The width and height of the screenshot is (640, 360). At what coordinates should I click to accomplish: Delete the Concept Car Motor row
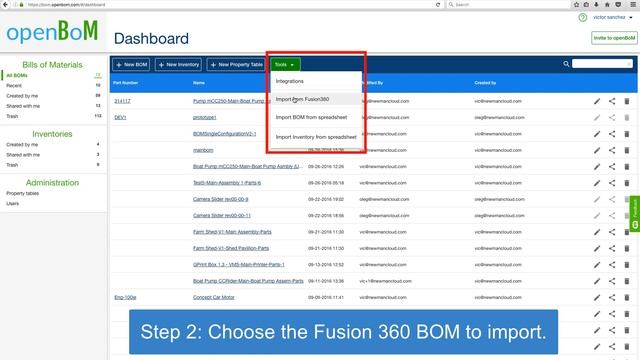click(x=627, y=298)
